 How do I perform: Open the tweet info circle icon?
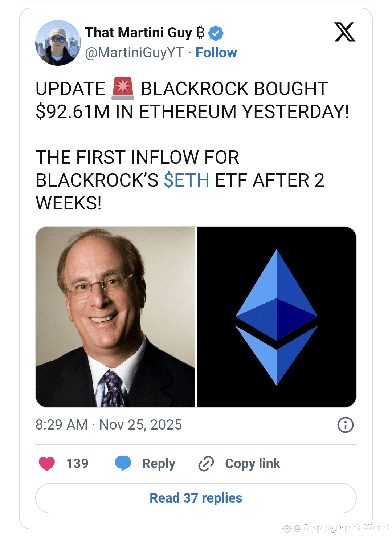pyautogui.click(x=345, y=425)
